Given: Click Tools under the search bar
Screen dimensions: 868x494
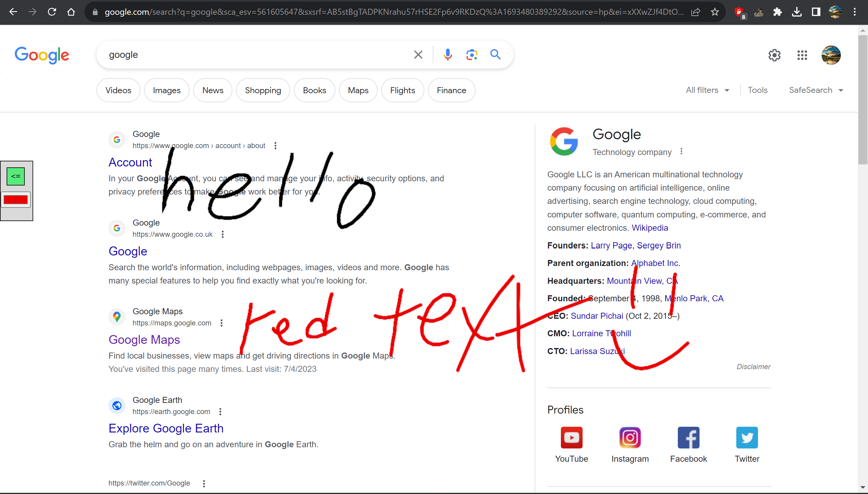Looking at the screenshot, I should 757,90.
